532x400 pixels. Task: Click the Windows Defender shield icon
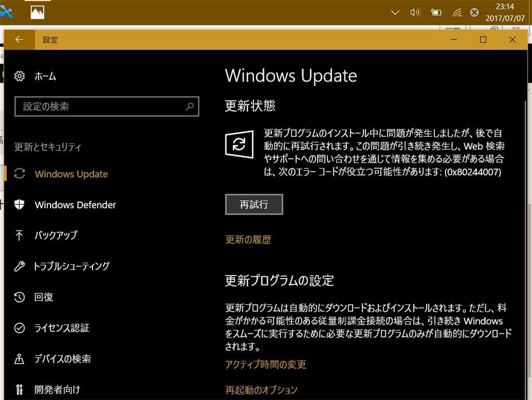tap(19, 205)
